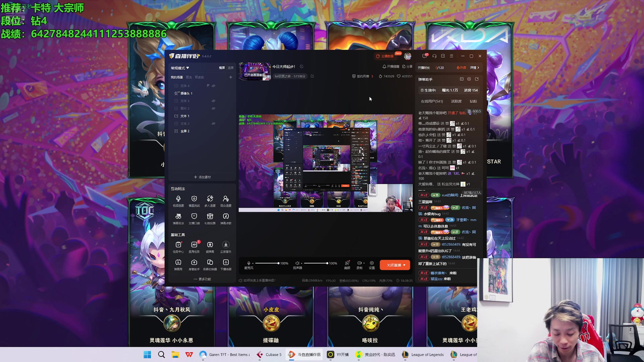Open 签约月榜 monthly ranking link

click(x=362, y=76)
